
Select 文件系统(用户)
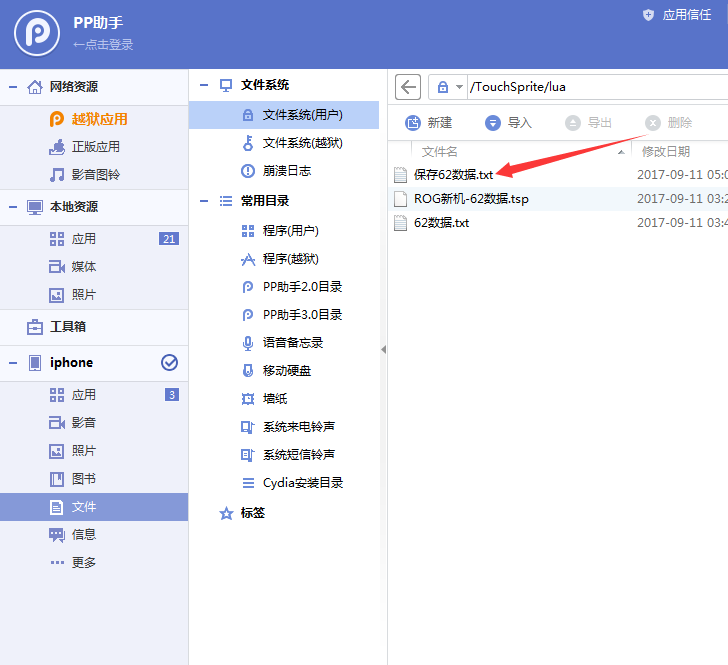284,115
